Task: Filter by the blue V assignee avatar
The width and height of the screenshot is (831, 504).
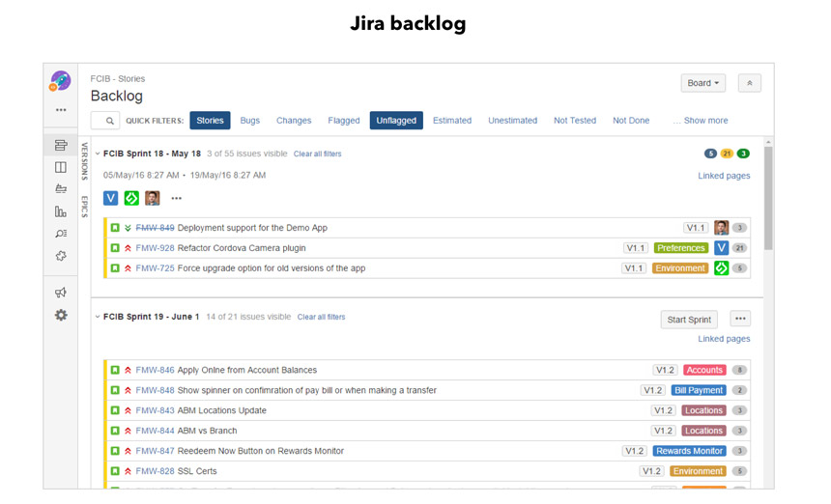Action: pyautogui.click(x=111, y=198)
